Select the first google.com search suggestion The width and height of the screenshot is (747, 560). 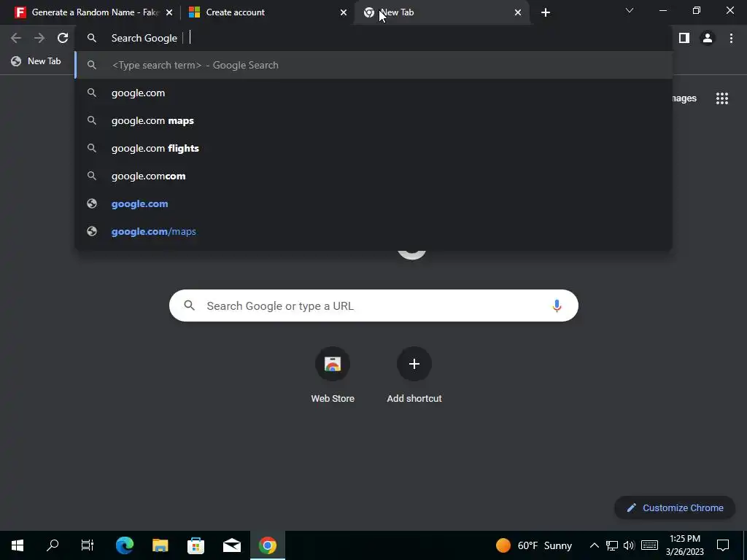coord(373,93)
